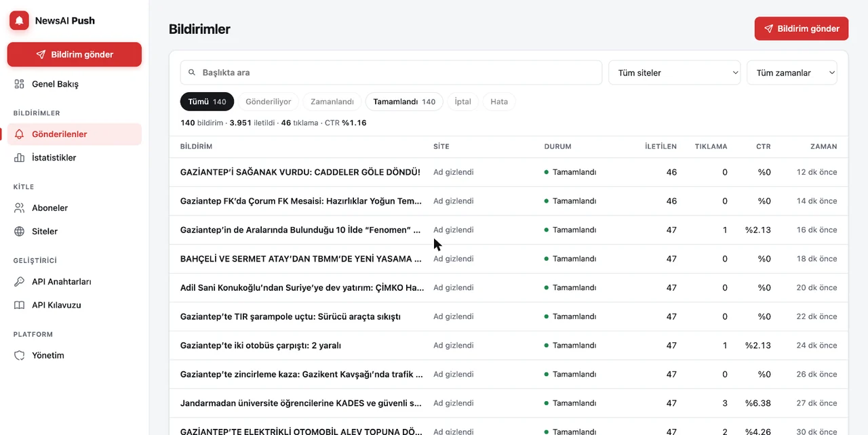The height and width of the screenshot is (435, 868).
Task: Click the 27 dk önce timestamp
Action: 817,403
